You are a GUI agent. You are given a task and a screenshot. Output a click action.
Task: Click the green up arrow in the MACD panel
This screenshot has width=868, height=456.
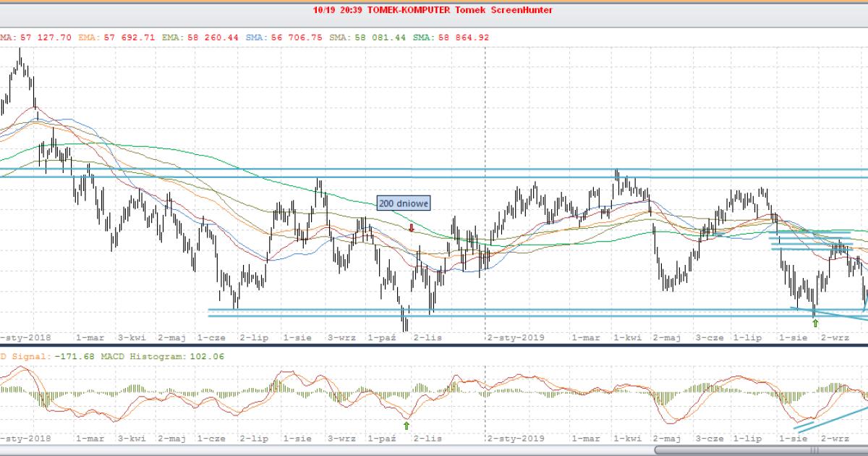[407, 426]
